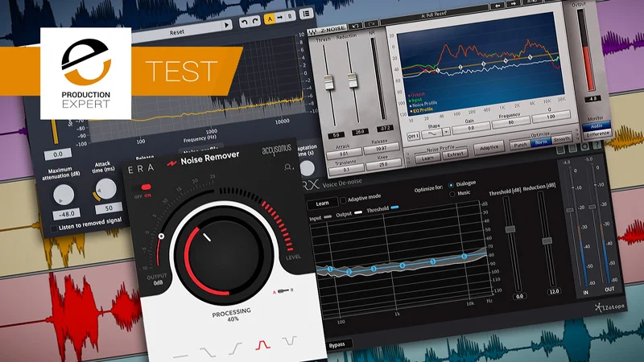Image resolution: width=644 pixels, height=362 pixels.
Task: Click the Z-Noise Release 39.97 field
Action: coord(382,148)
